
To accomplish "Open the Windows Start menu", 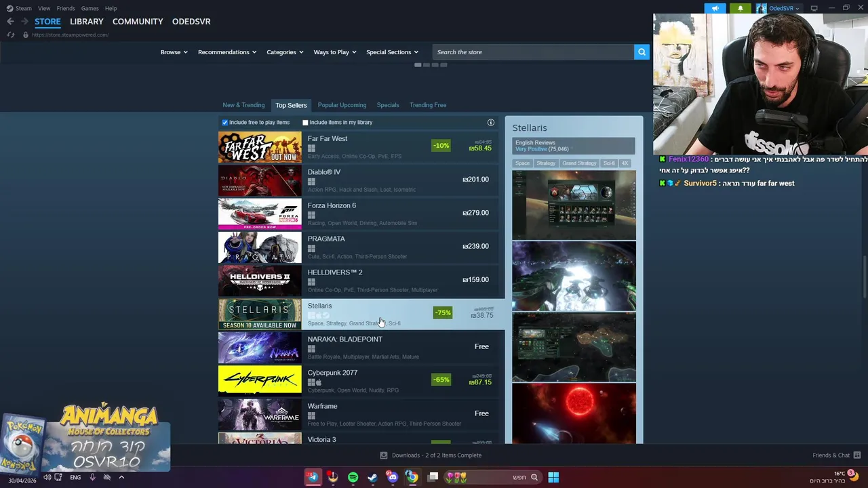I will click(553, 477).
